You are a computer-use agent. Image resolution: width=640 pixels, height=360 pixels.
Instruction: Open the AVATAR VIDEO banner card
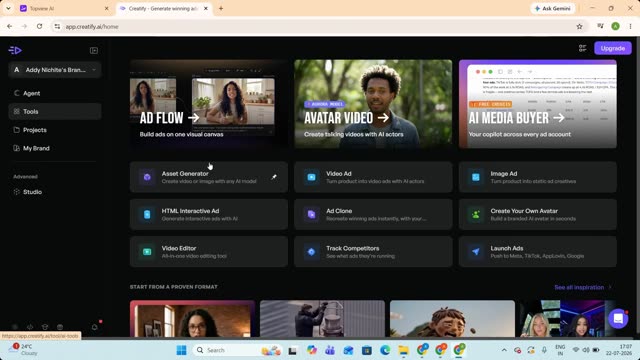tap(373, 104)
